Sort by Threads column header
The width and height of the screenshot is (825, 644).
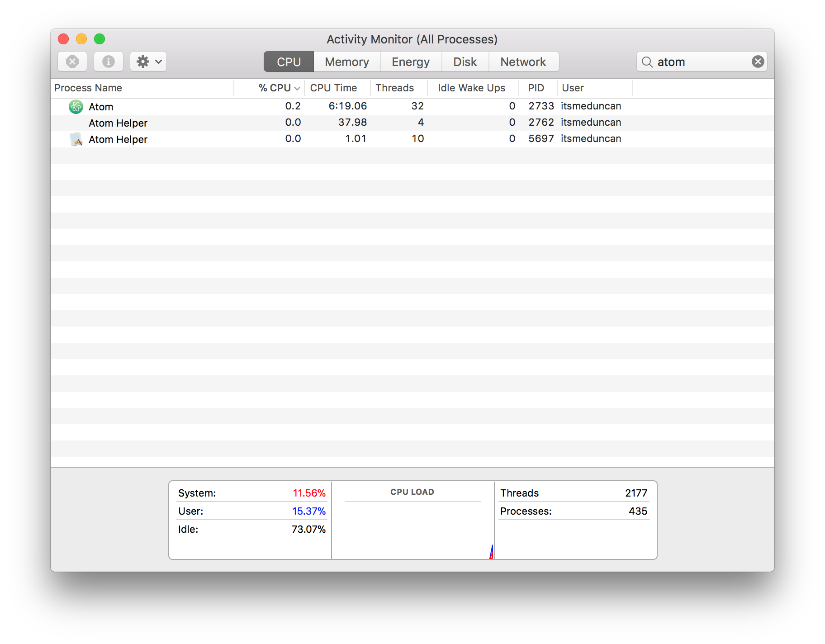tap(399, 88)
